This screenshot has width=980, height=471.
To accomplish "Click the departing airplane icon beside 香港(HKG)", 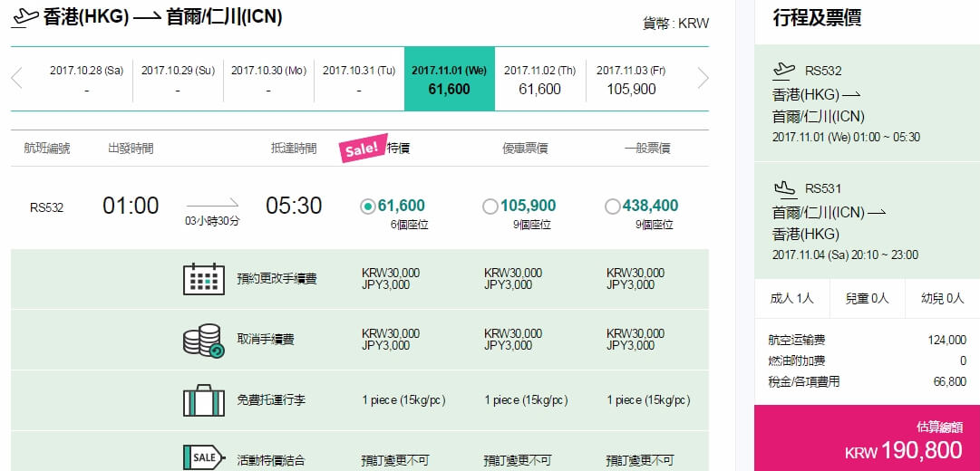I will [x=25, y=16].
